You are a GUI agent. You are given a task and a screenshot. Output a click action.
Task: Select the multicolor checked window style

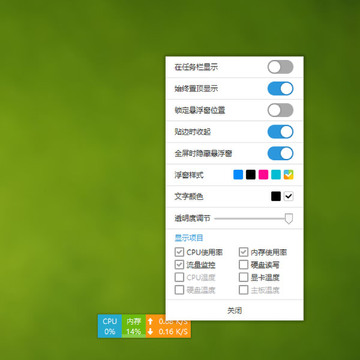[x=289, y=175]
